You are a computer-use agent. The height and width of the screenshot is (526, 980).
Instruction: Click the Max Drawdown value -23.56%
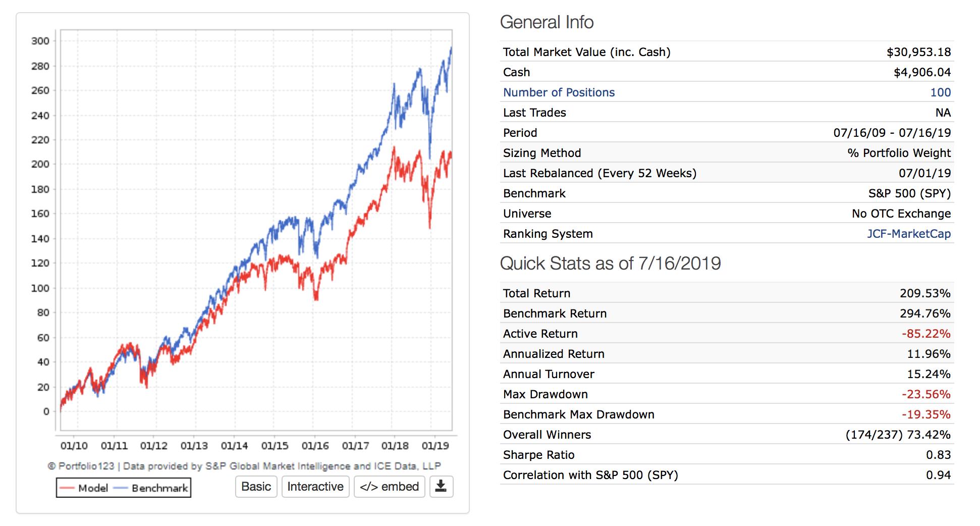click(925, 394)
